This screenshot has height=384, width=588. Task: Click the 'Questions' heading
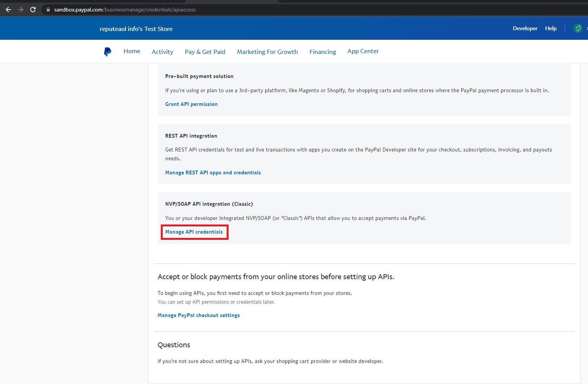coord(174,345)
